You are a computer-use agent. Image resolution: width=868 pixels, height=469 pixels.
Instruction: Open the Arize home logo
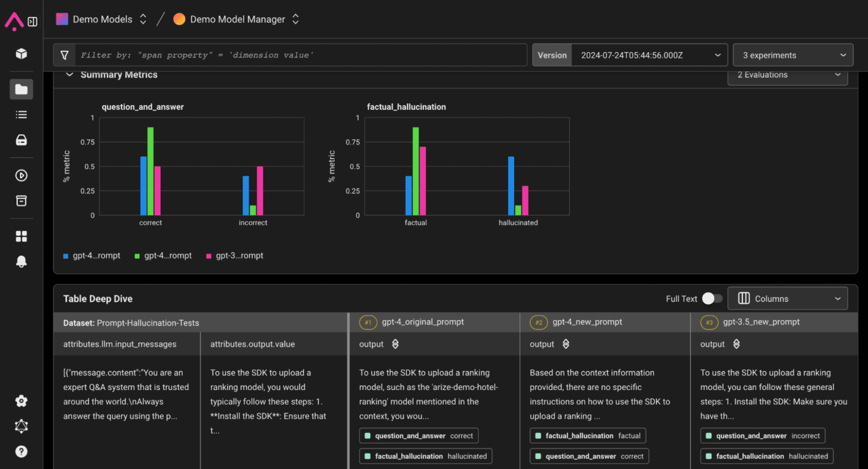tap(14, 21)
